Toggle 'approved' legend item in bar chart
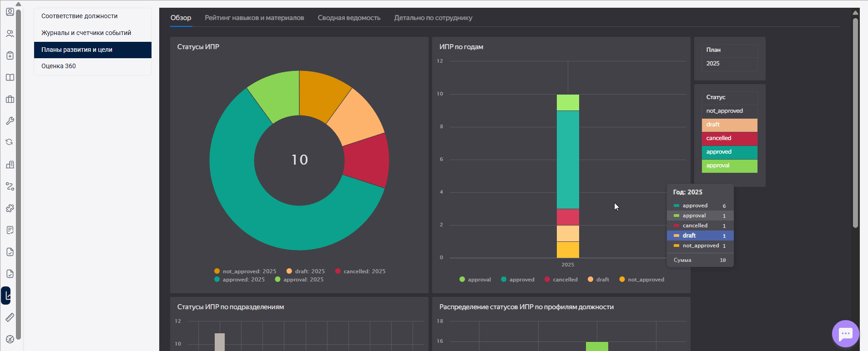 [517, 280]
